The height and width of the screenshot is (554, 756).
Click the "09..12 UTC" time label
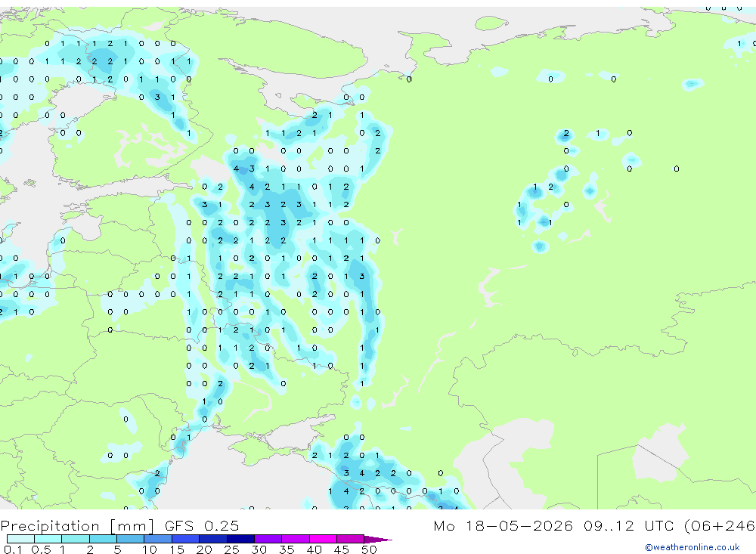tap(629, 525)
